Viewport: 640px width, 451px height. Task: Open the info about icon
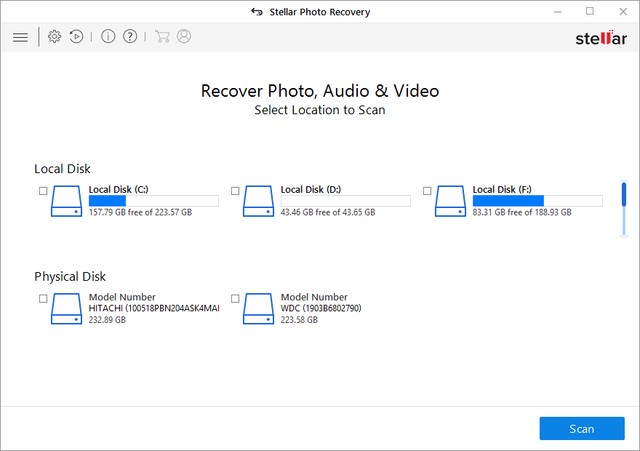[108, 37]
